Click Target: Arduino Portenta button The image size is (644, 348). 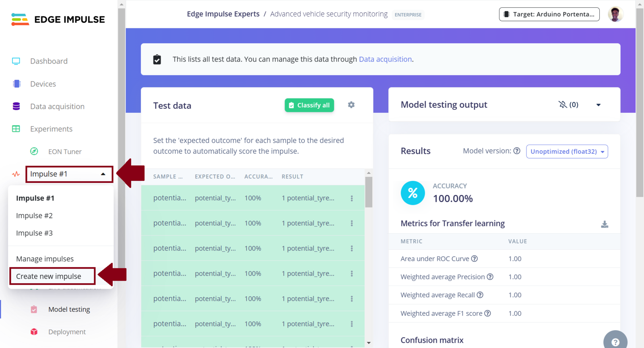549,14
